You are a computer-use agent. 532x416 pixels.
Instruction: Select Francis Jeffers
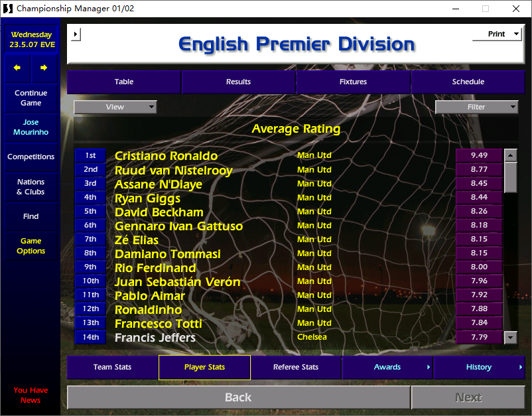155,338
